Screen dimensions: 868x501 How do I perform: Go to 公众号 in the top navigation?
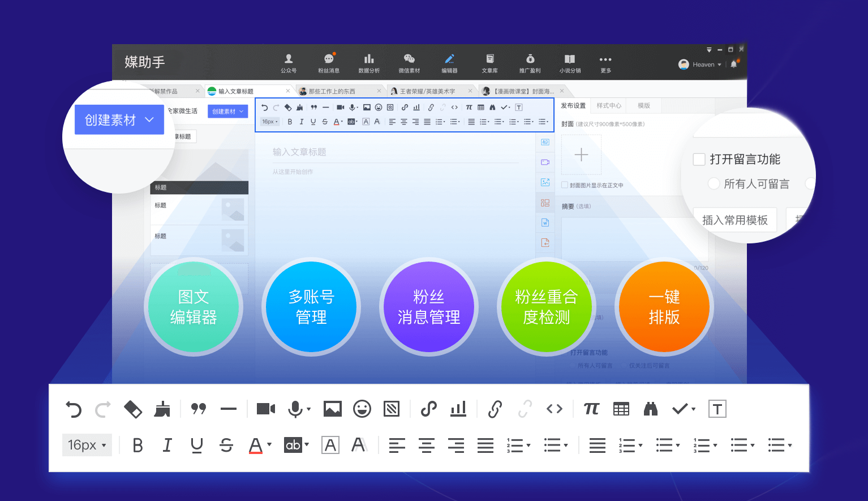[x=289, y=64]
